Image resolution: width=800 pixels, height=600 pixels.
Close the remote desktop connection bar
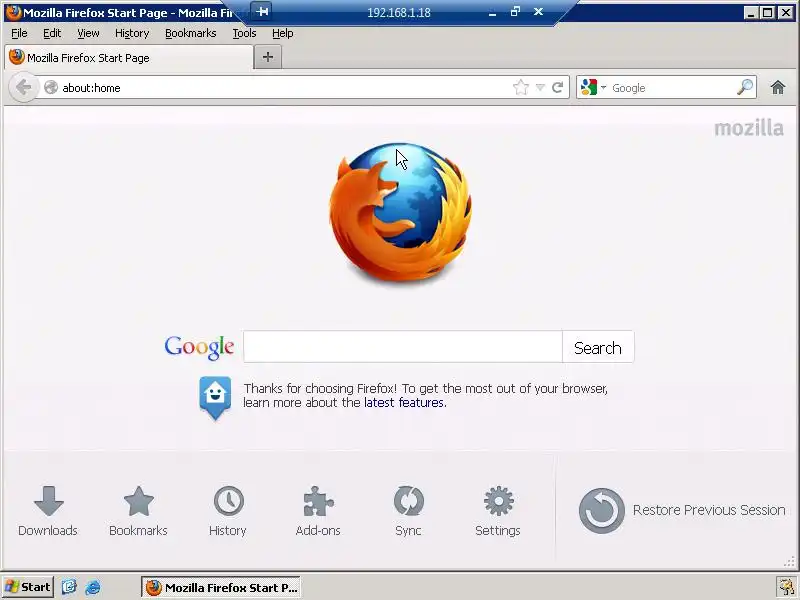coord(538,11)
